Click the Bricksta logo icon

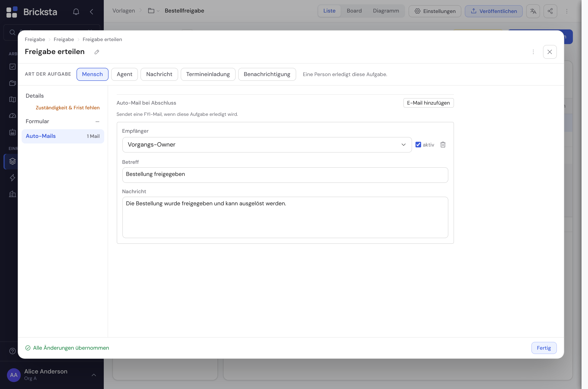[x=12, y=12]
